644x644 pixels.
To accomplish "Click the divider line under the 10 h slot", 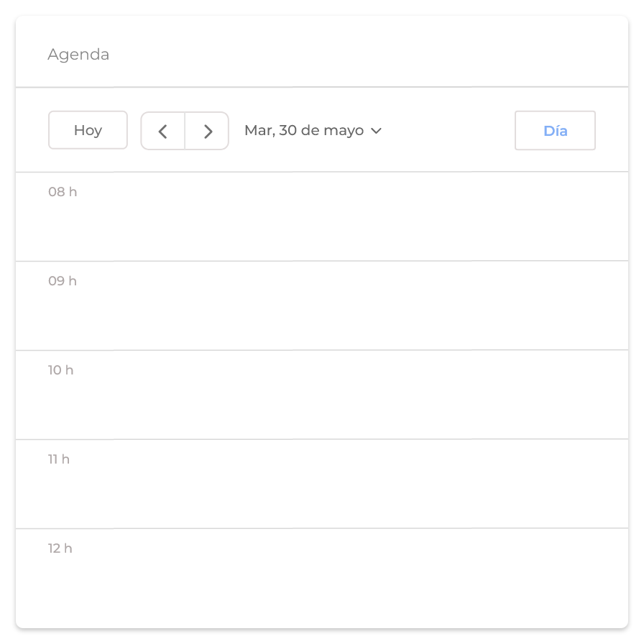I will [359, 439].
